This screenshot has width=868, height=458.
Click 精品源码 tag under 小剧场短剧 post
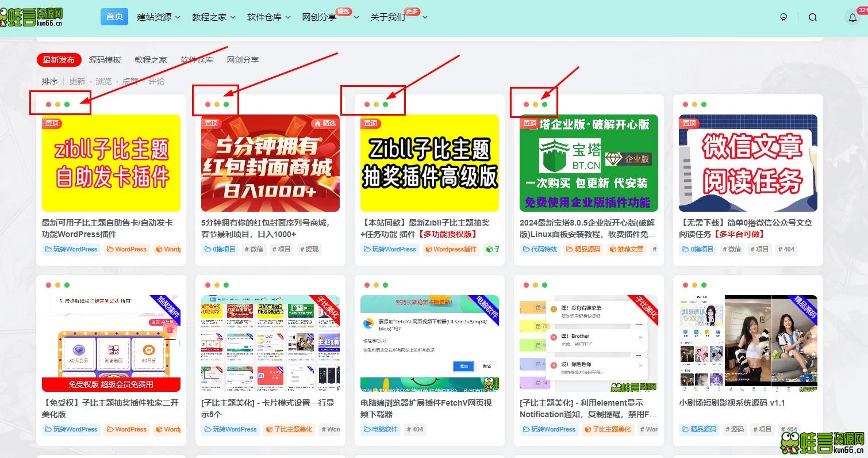pyautogui.click(x=699, y=429)
